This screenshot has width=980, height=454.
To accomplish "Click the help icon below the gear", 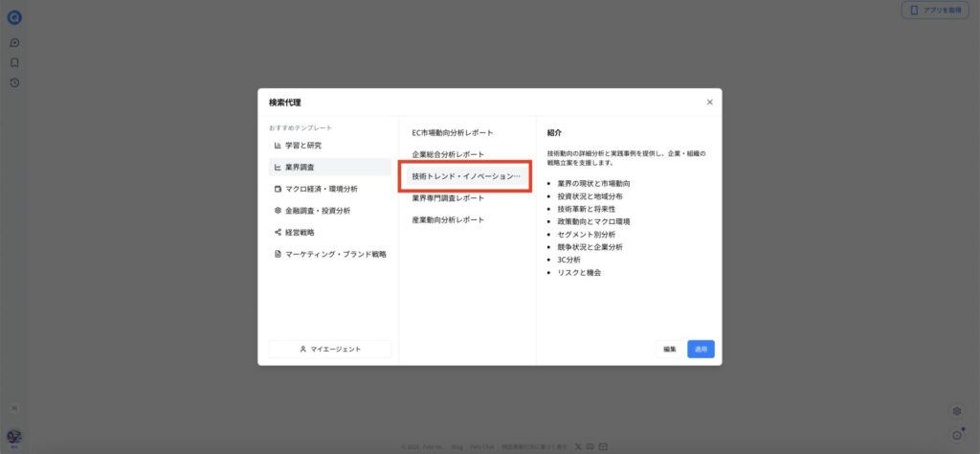I will (x=957, y=435).
